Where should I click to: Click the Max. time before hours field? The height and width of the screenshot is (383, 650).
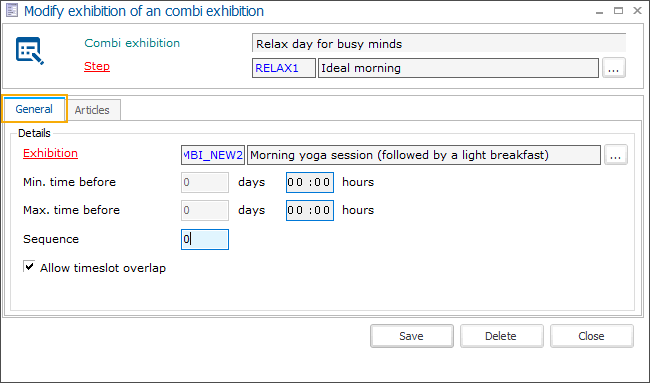(310, 211)
